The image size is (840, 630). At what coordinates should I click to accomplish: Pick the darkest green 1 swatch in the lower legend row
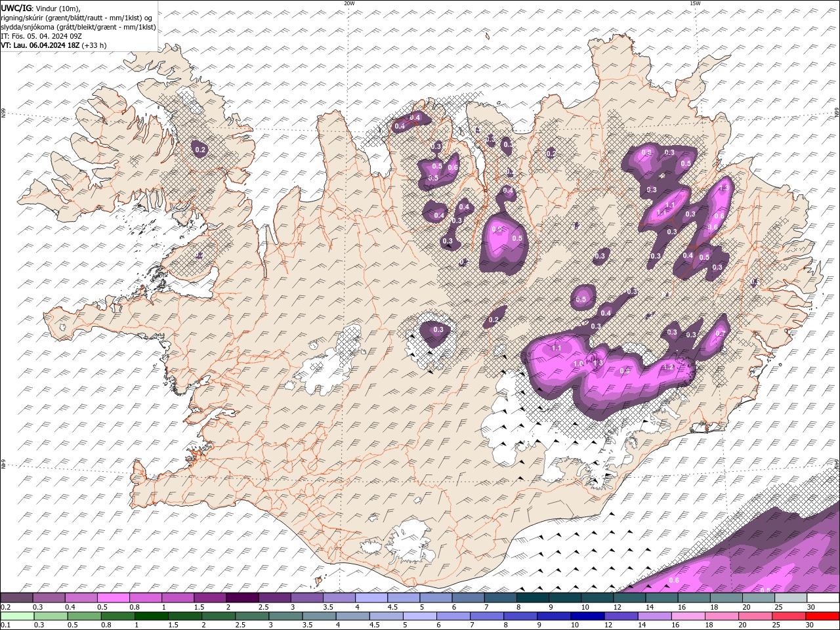152,616
